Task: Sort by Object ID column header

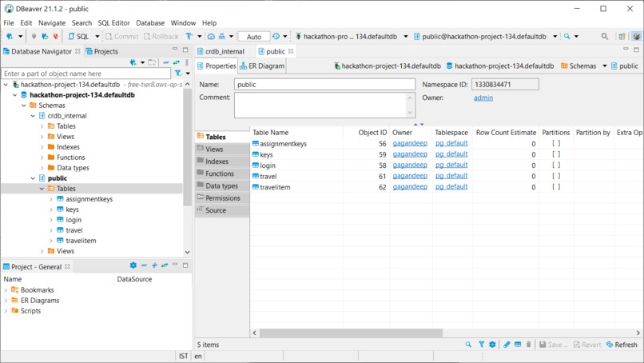Action: coord(372,133)
